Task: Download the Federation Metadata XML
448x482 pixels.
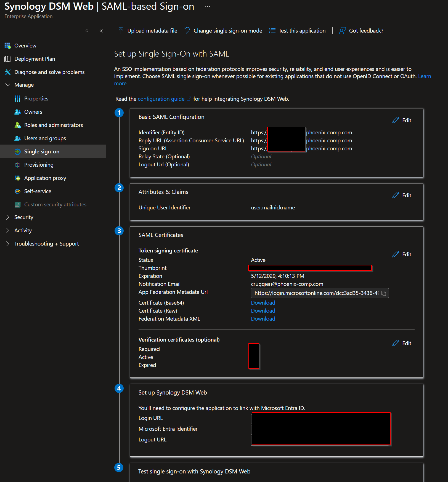Action: [x=263, y=319]
